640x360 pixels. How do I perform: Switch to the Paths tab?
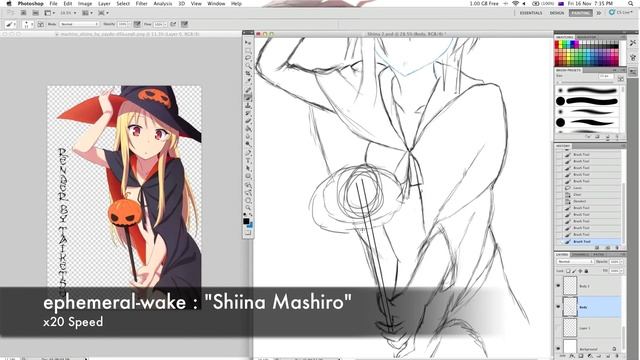(x=598, y=255)
